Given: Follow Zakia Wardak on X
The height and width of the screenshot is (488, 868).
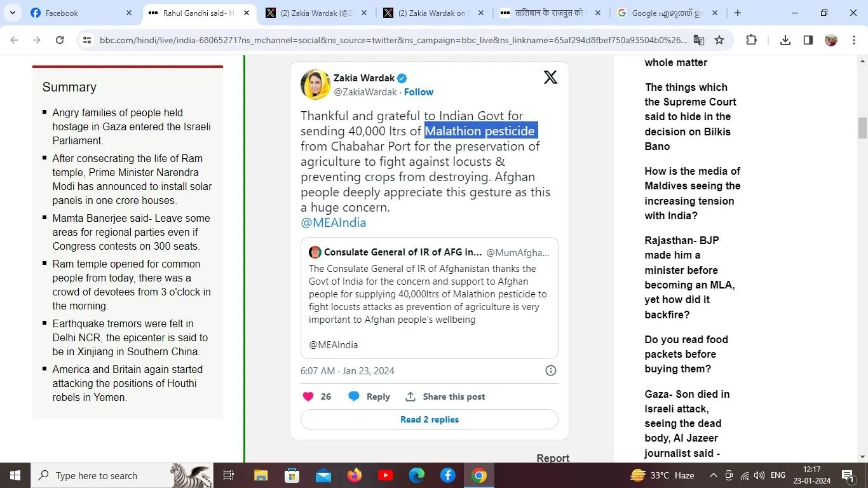Looking at the screenshot, I should [x=419, y=92].
